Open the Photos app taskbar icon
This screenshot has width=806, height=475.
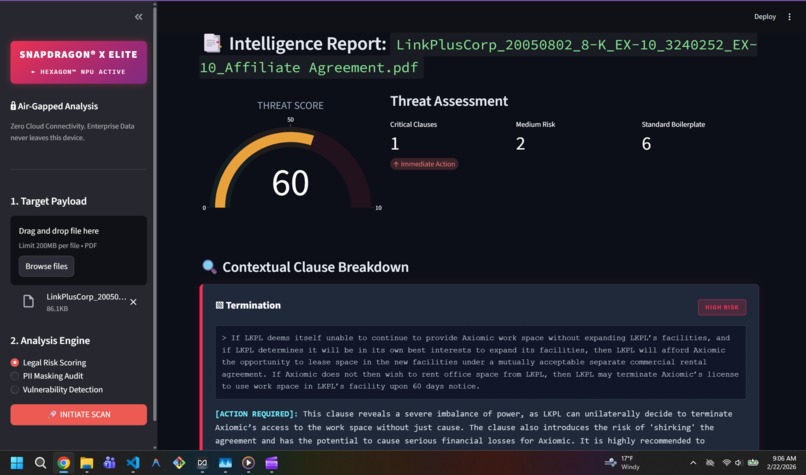tap(225, 463)
